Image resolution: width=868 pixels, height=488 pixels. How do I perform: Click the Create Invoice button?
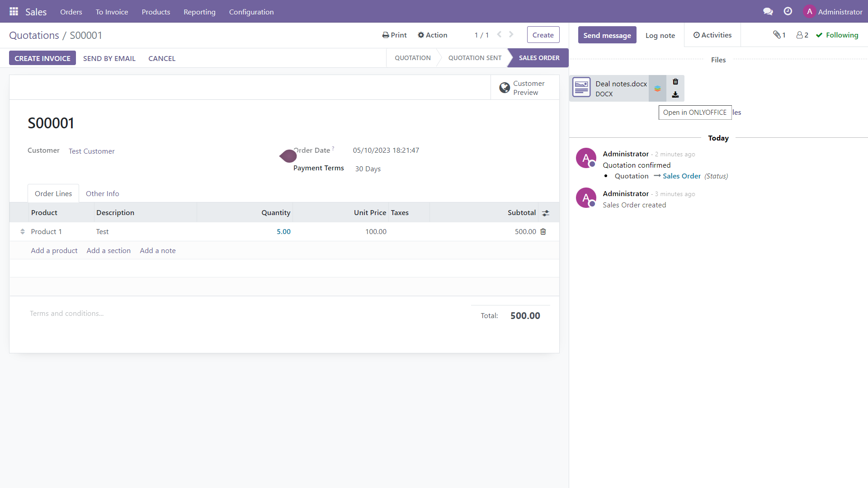(x=42, y=58)
